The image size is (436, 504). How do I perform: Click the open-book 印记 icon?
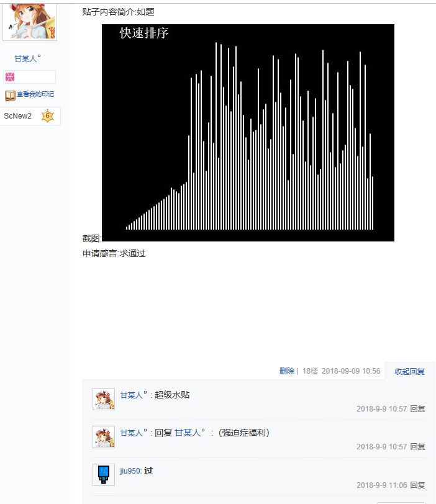click(x=10, y=96)
